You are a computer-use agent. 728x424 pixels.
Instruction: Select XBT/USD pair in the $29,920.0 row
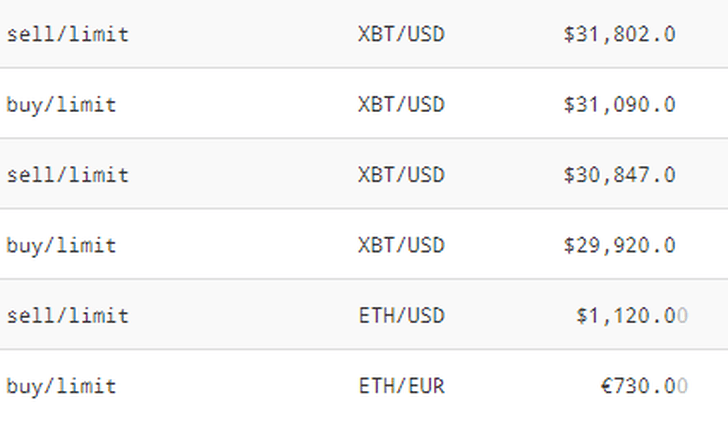pos(402,246)
